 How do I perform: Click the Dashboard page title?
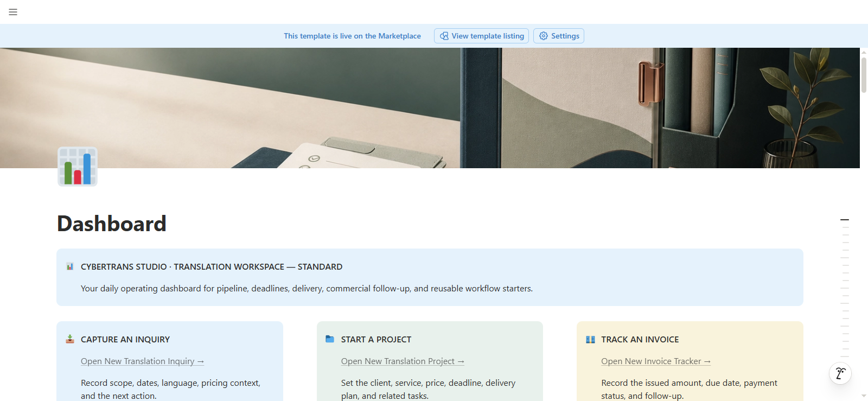click(112, 224)
